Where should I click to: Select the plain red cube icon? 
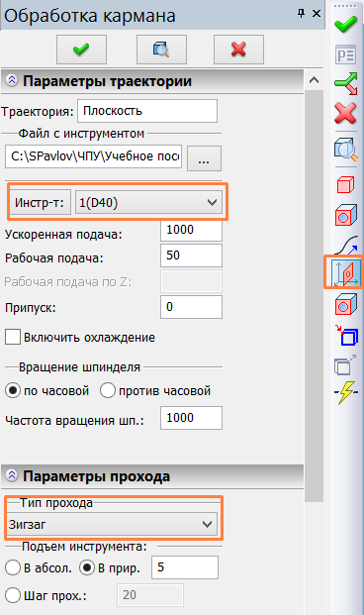click(x=345, y=184)
